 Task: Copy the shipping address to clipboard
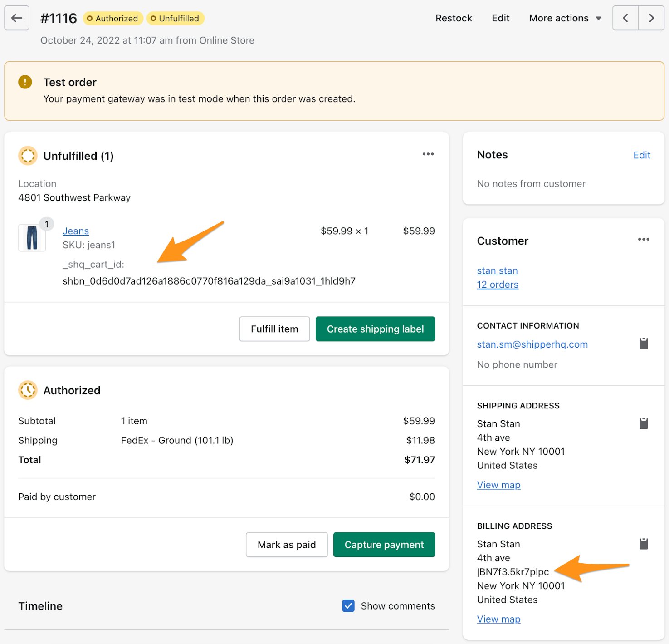(643, 423)
